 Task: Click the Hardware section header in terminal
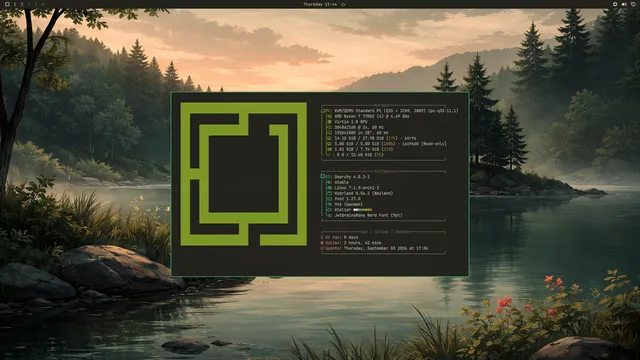(x=383, y=105)
